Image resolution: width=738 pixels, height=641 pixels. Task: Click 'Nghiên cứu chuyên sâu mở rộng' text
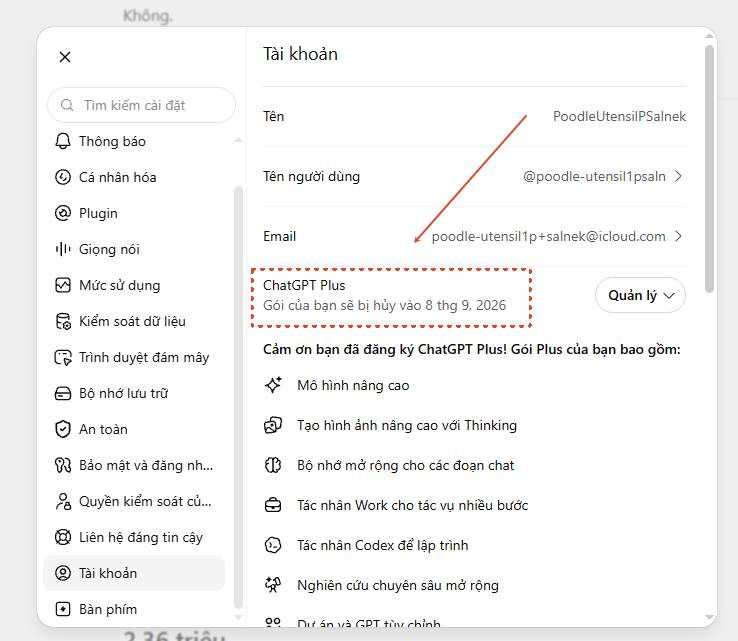coord(398,585)
